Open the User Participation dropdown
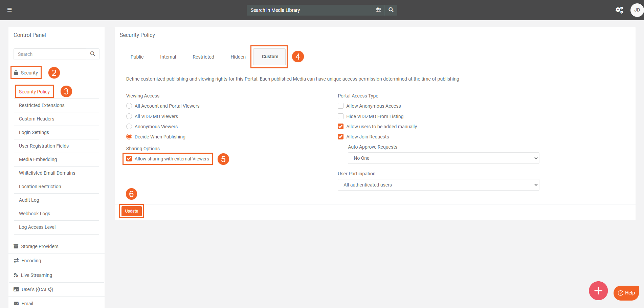This screenshot has width=644, height=308. pos(438,185)
